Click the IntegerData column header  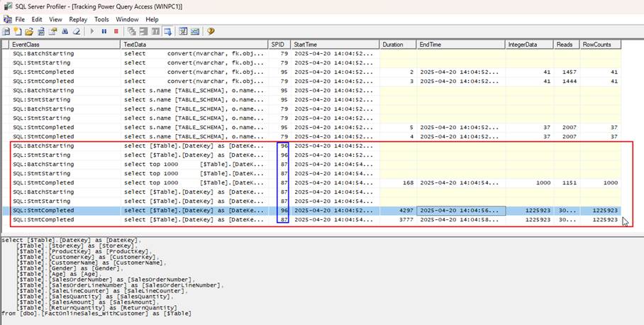click(x=529, y=45)
